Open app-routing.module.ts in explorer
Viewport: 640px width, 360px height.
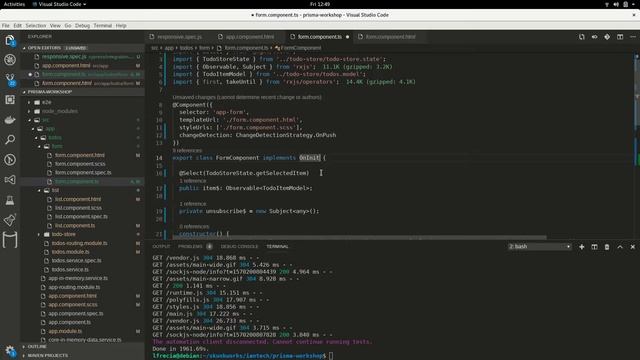74,287
